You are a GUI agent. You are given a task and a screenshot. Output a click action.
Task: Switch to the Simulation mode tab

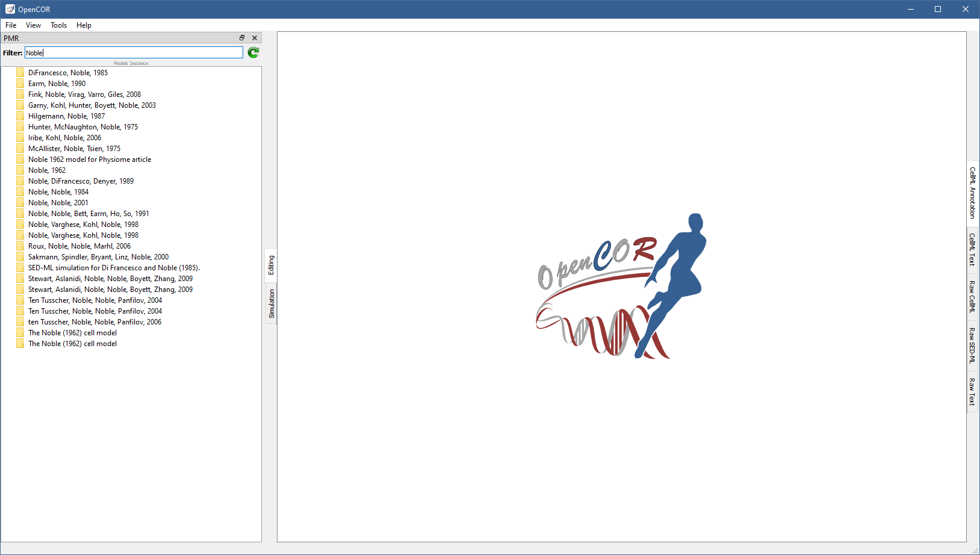pos(271,303)
